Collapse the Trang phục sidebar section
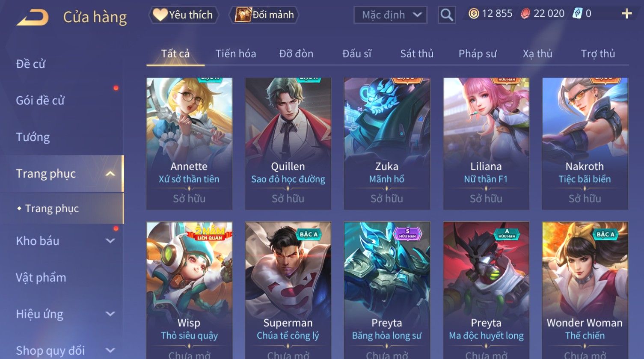The image size is (644, 359). (x=110, y=174)
